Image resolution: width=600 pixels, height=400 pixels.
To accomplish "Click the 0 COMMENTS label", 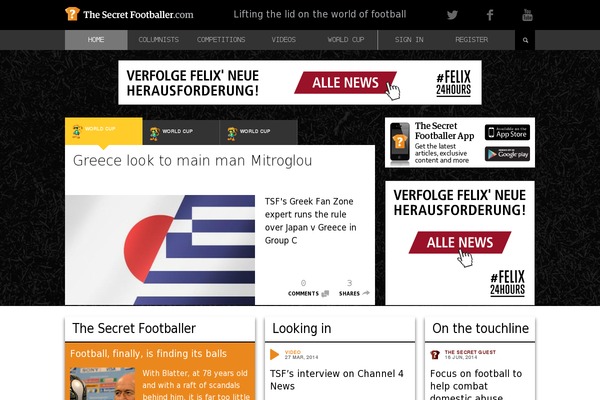I will coord(303,294).
